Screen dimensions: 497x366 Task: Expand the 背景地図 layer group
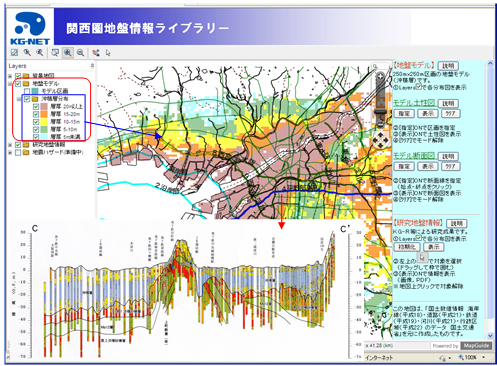[x=10, y=76]
